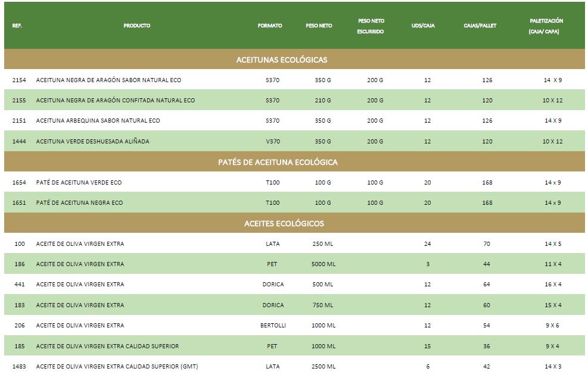Select PATÉ DE ACEITUNA NEGRA ECO row
The image size is (588, 384).
[x=79, y=202]
